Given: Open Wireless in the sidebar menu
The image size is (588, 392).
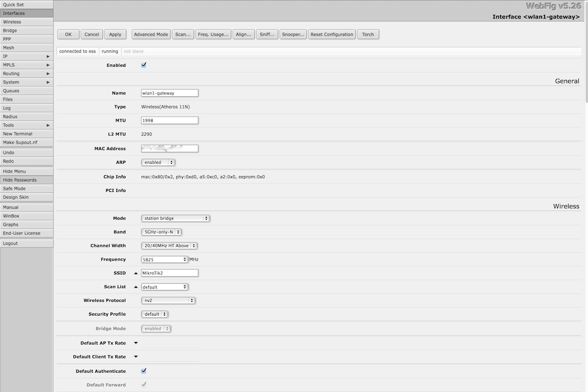Looking at the screenshot, I should click(x=26, y=22).
